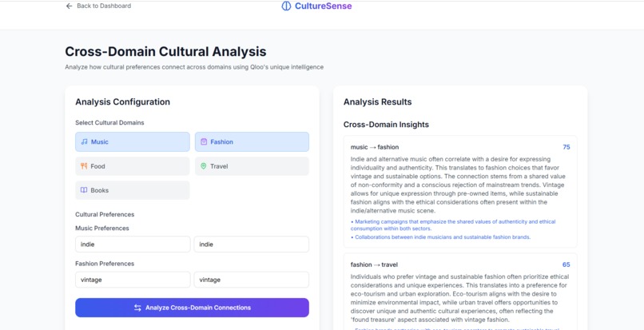
Task: Click Analyze Cross-Domain Connections button
Action: pos(192,308)
